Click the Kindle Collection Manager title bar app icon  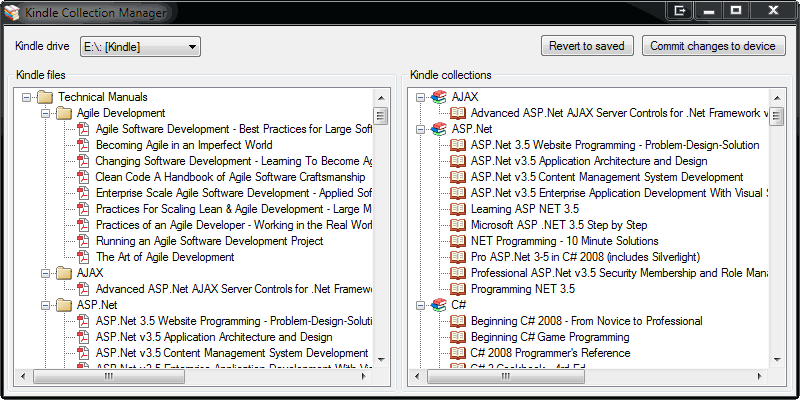tap(12, 12)
